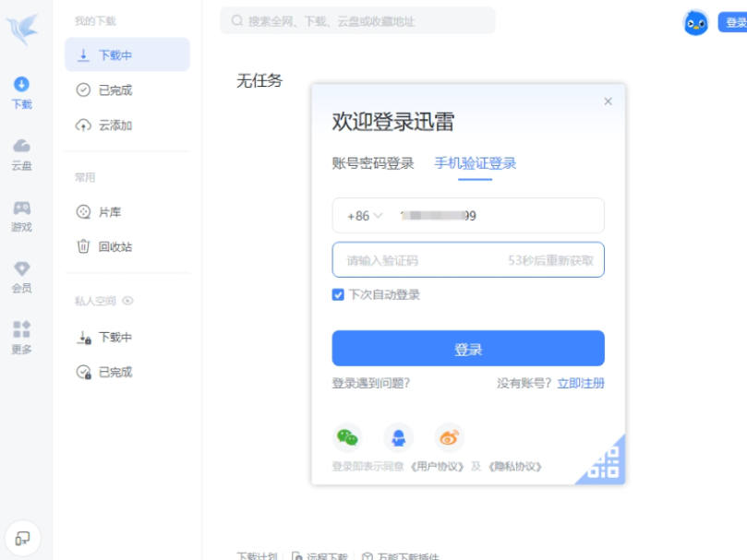747x560 pixels.
Task: Open 已完成 under 私人空间
Action: tap(127, 372)
